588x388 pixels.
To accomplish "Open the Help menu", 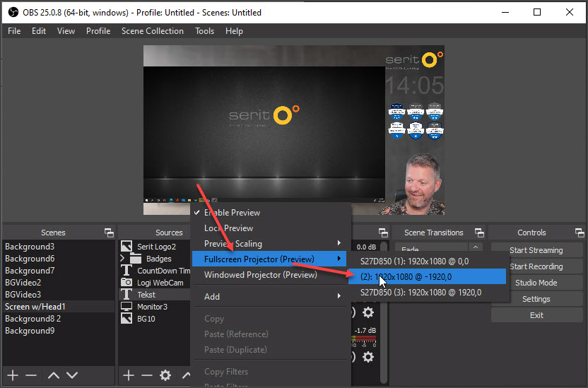I will tap(234, 31).
